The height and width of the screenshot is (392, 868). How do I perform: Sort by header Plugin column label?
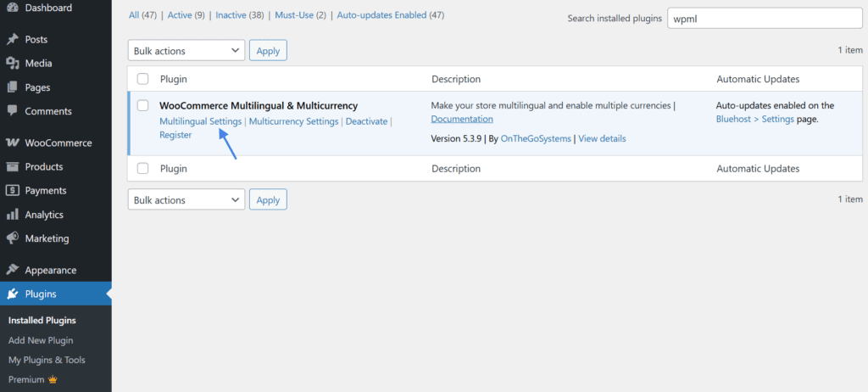[173, 79]
